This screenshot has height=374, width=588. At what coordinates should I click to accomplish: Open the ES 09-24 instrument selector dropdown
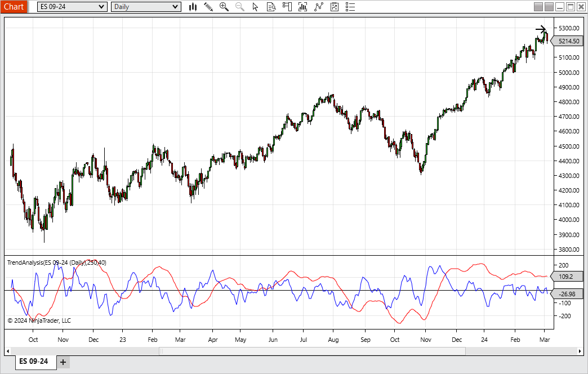(x=72, y=7)
